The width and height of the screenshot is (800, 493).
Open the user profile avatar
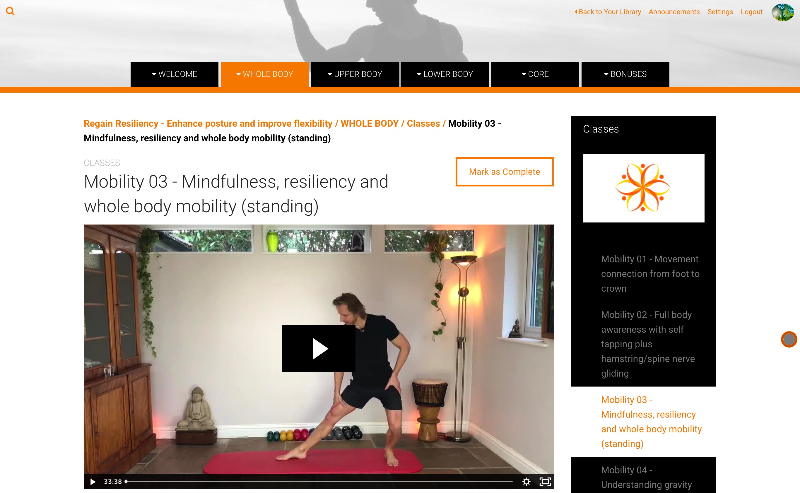(x=783, y=12)
